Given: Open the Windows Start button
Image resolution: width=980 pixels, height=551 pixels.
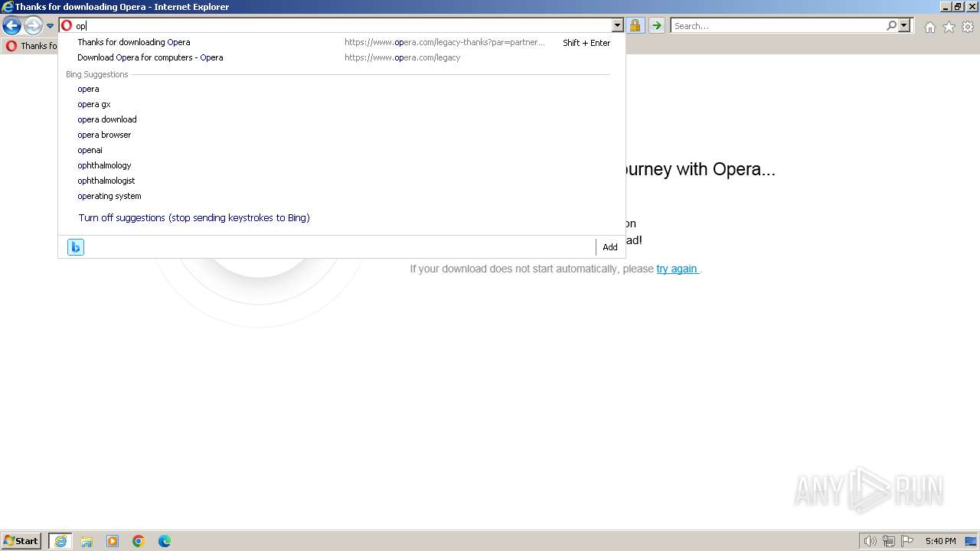Looking at the screenshot, I should click(21, 541).
